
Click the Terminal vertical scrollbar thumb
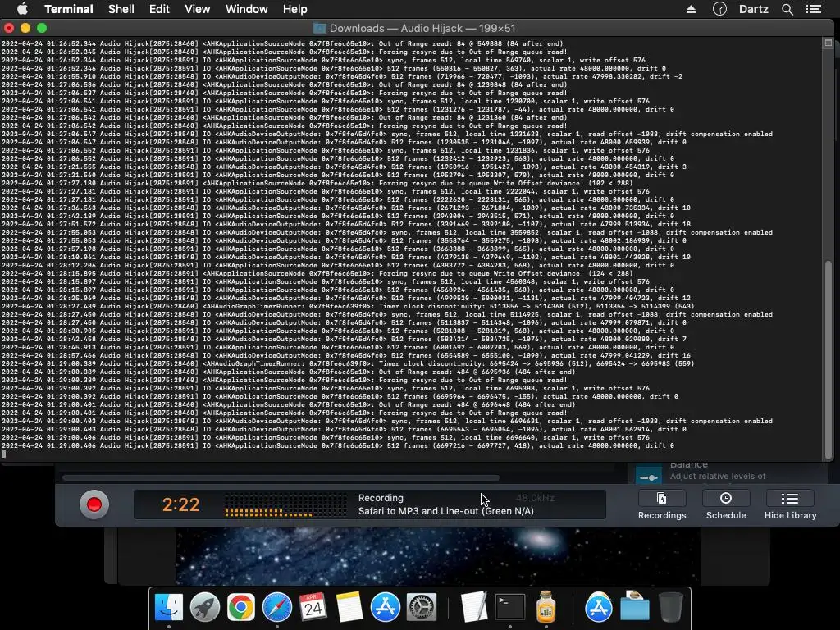(x=829, y=359)
